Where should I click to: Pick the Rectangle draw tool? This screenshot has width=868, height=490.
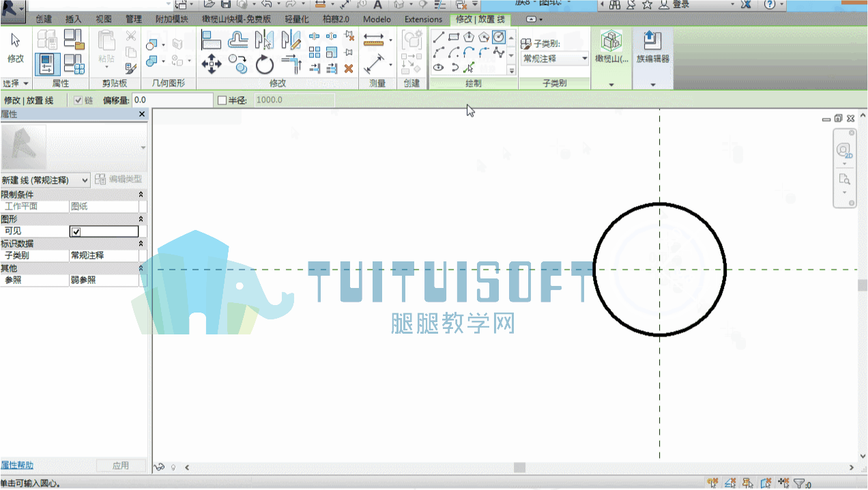[454, 37]
